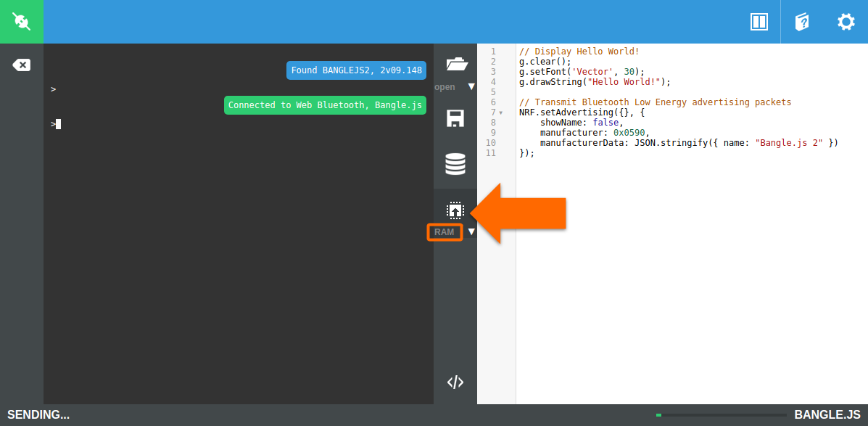Click the "// Display Hello World!" comment line
This screenshot has width=868, height=426.
tap(579, 52)
